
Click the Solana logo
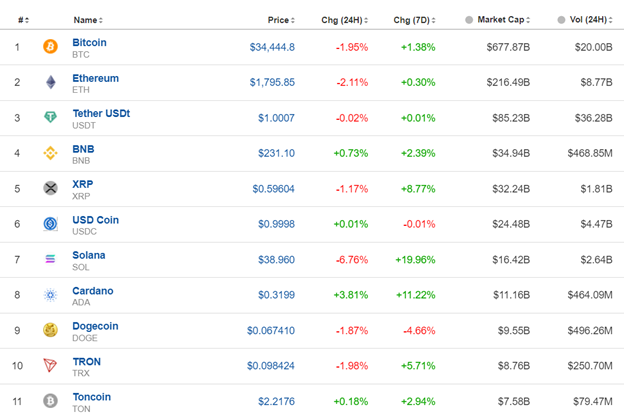click(50, 259)
